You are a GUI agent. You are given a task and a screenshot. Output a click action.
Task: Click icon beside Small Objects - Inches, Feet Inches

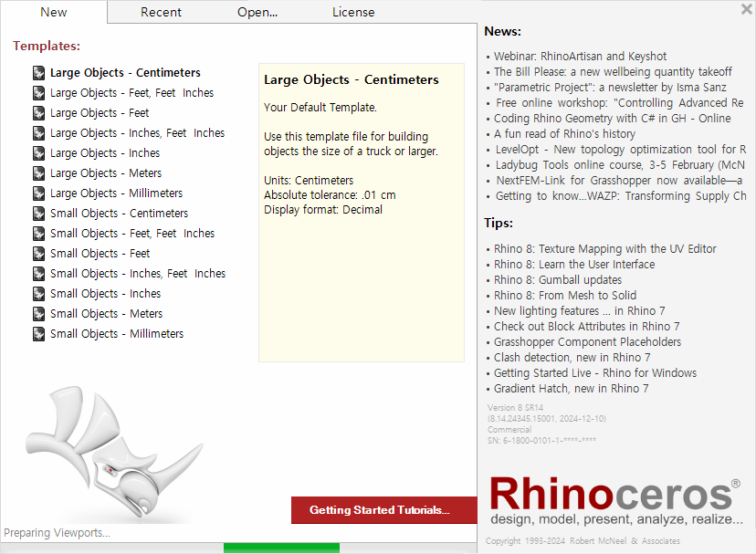coord(38,274)
